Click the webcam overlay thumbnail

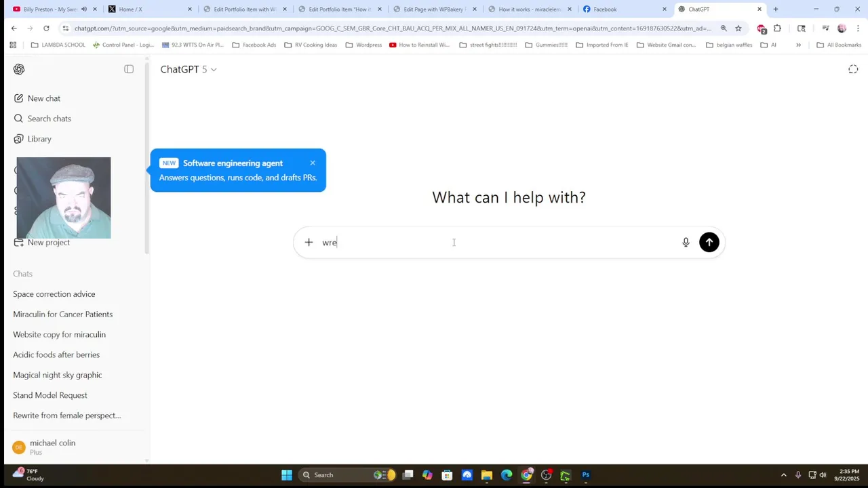(64, 198)
